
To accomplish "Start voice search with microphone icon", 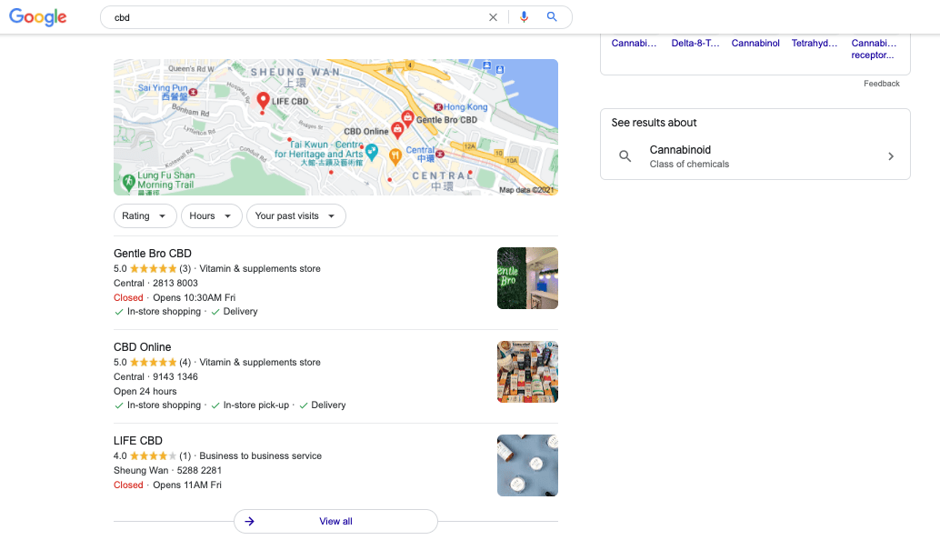I will point(524,17).
